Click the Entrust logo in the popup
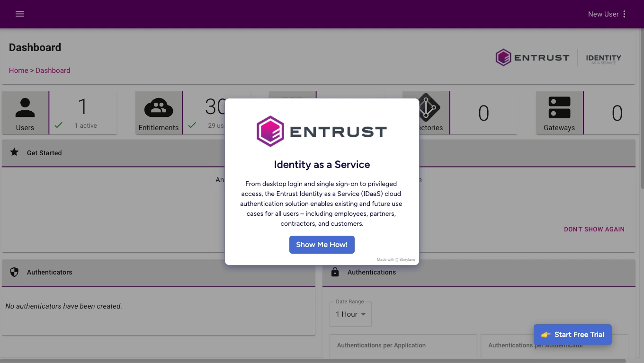644x363 pixels. tap(322, 131)
